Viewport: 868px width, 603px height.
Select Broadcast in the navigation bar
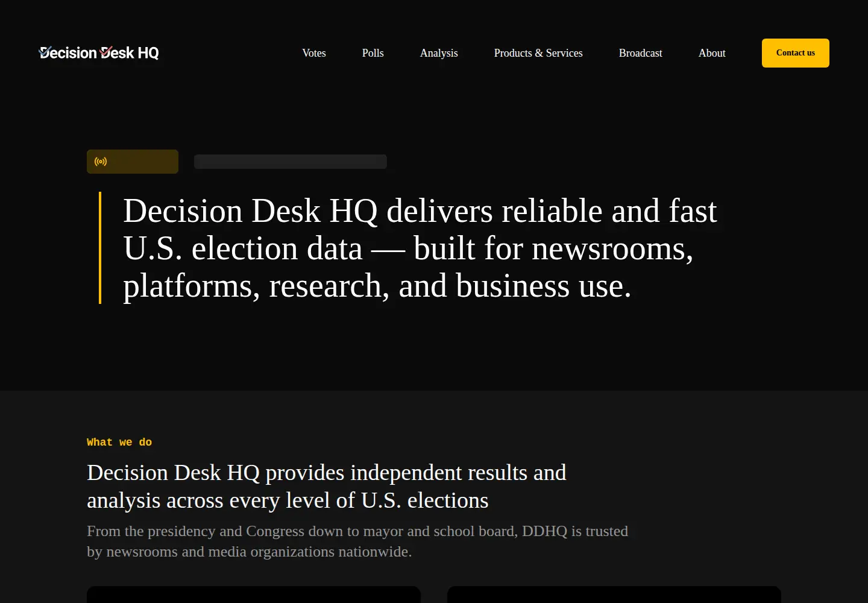(x=641, y=53)
